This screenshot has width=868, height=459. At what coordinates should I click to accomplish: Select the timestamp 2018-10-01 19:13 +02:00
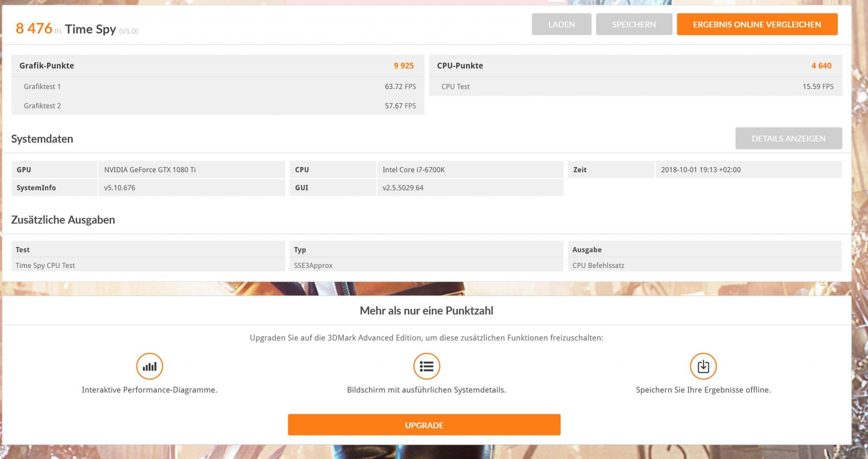point(748,170)
